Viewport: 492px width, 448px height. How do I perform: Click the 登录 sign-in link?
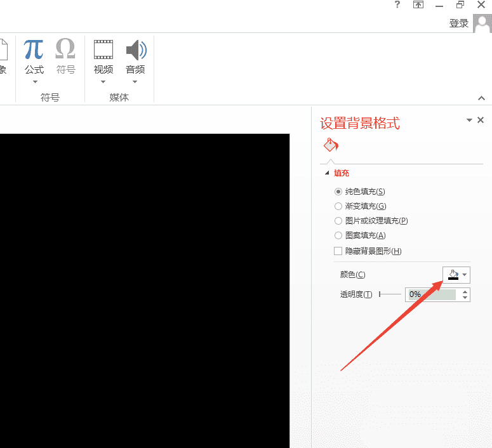click(x=458, y=23)
